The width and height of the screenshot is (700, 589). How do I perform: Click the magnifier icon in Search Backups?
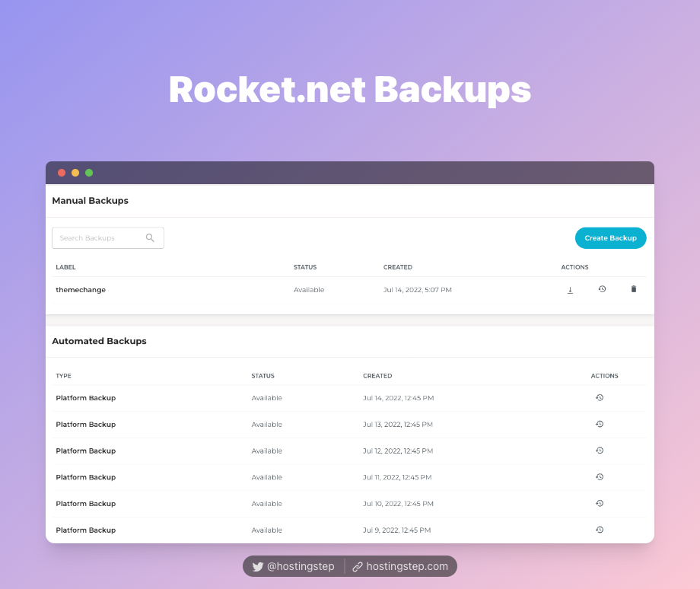click(x=150, y=237)
